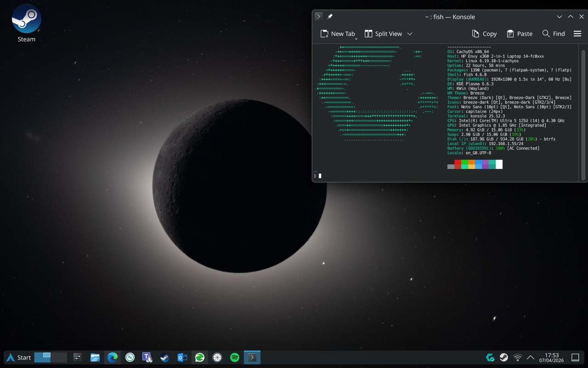Click the 'Memory: 4.92 GiB' line

486,130
